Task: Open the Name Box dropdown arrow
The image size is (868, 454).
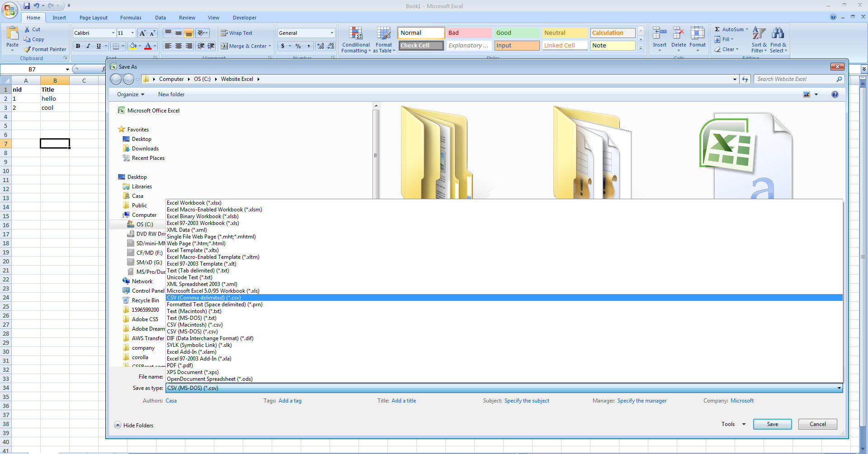Action: coord(67,70)
